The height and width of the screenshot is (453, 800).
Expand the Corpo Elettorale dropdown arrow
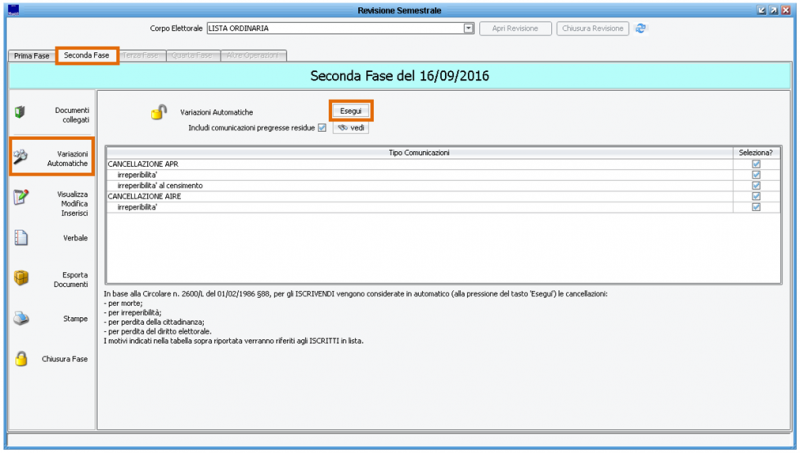click(468, 28)
